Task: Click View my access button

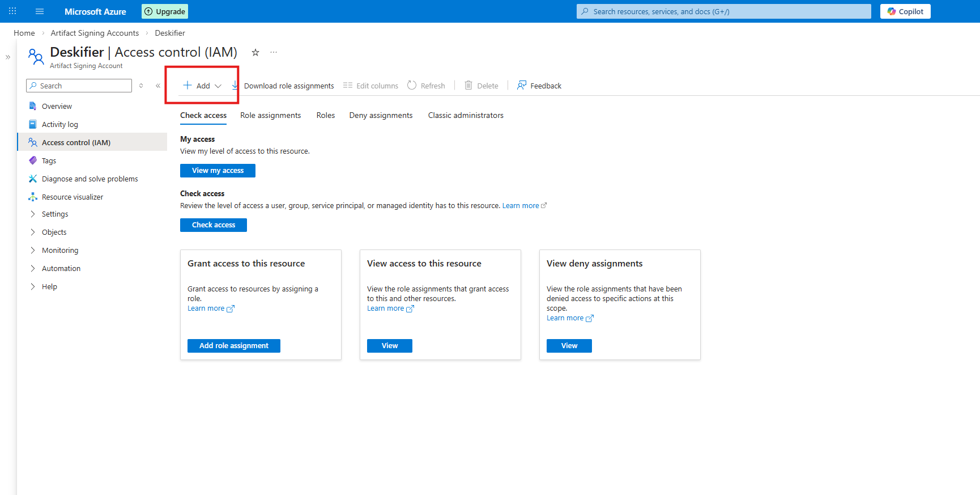Action: tap(218, 171)
